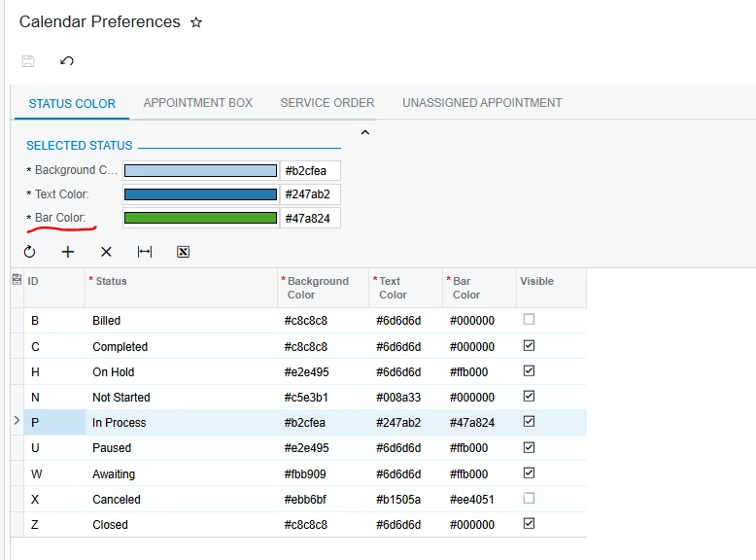Screen dimensions: 756x560
Task: Collapse the Selected Status section
Action: (x=365, y=132)
